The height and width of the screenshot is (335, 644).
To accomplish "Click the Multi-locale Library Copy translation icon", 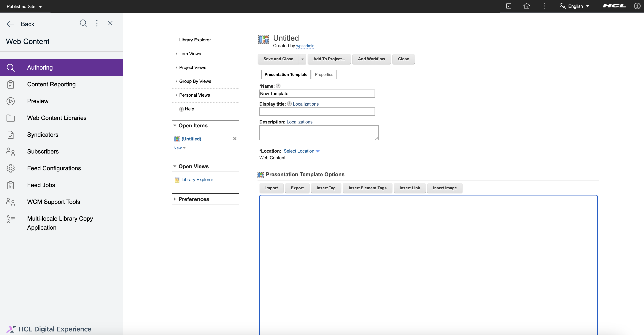I will 10,218.
